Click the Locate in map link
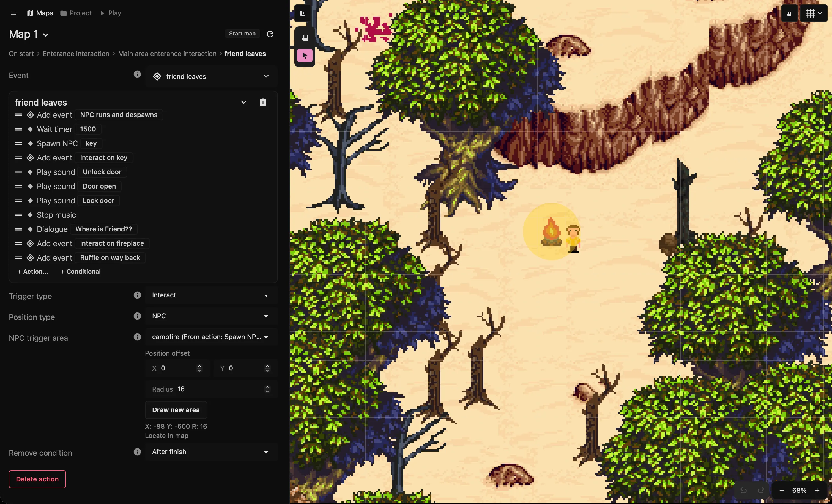The image size is (832, 504). point(166,436)
